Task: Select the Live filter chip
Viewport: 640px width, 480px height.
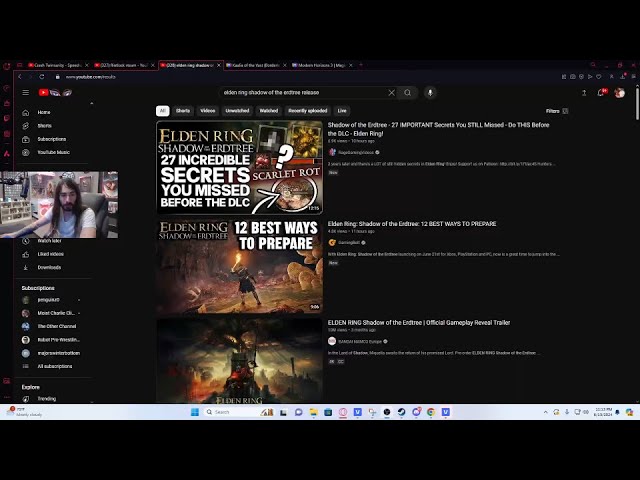Action: click(x=342, y=111)
